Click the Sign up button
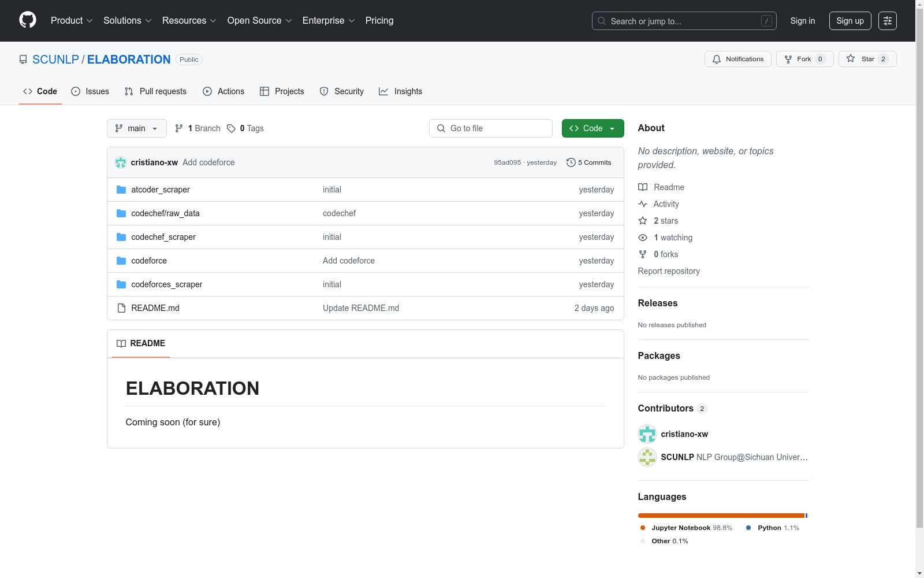The image size is (924, 578). point(850,21)
